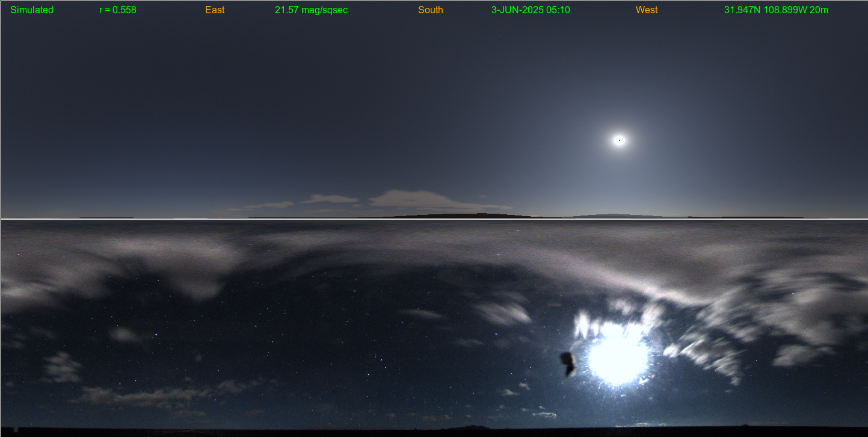Select the 3-JUN-2025 05:10 timestamp
The height and width of the screenshot is (437, 868).
coord(531,10)
